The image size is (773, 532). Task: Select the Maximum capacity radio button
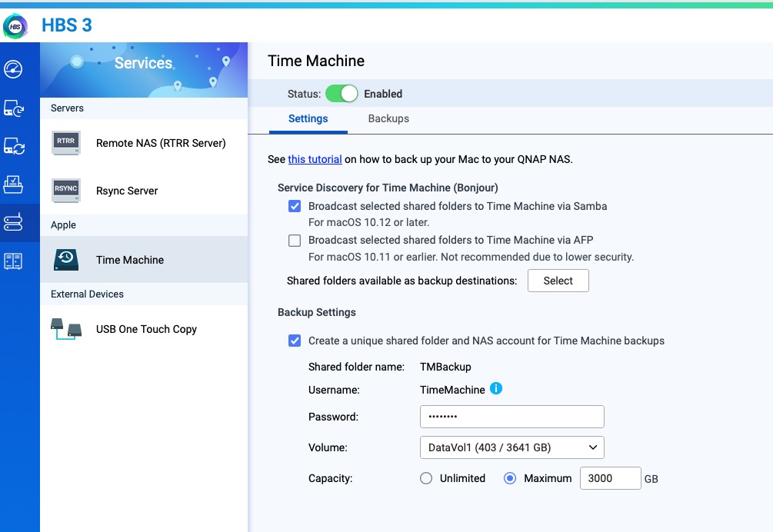coord(510,478)
